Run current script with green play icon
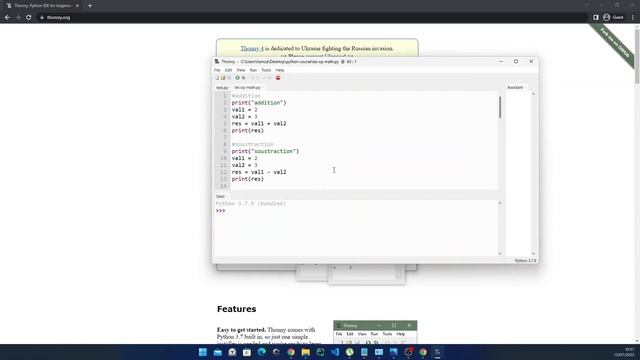The image size is (640, 360). click(x=237, y=78)
